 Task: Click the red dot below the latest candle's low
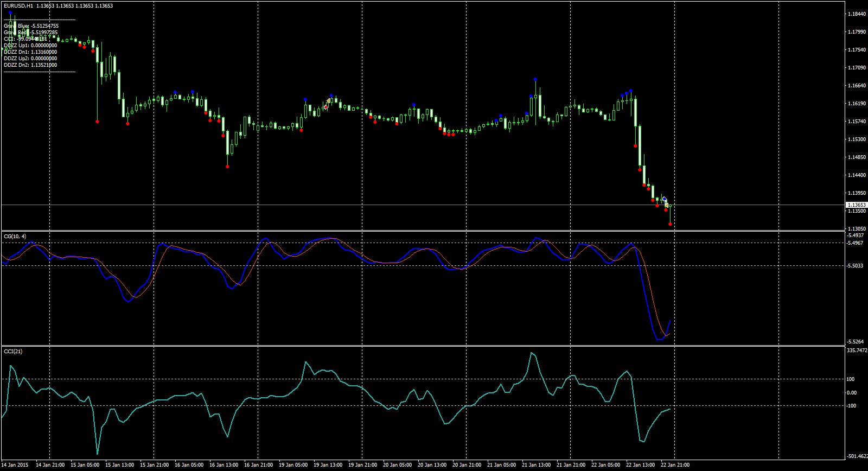(671, 224)
